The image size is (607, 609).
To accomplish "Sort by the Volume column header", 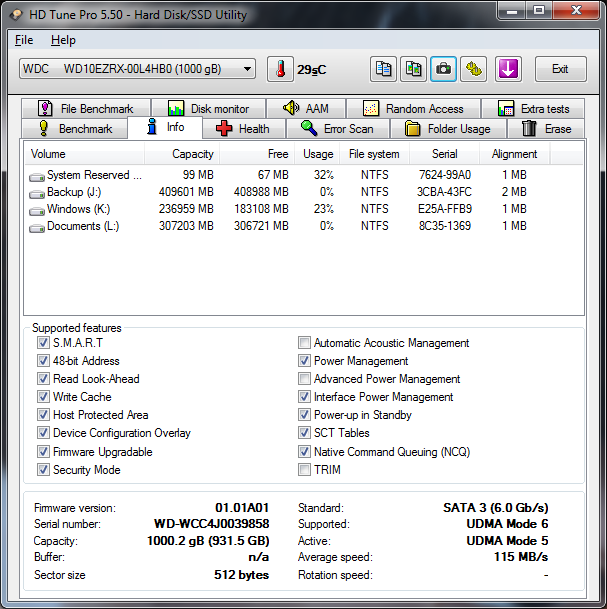I will (84, 154).
